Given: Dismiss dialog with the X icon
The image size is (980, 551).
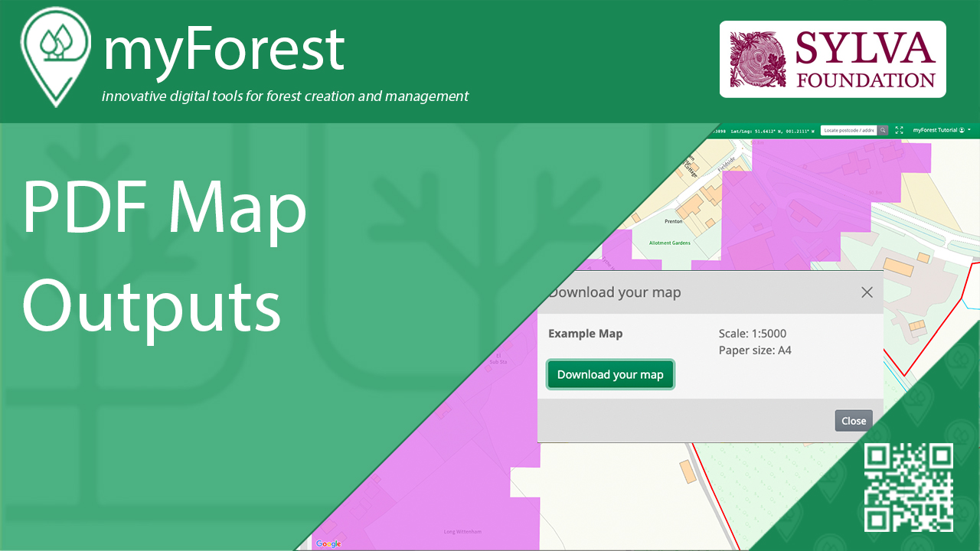Looking at the screenshot, I should [x=867, y=292].
